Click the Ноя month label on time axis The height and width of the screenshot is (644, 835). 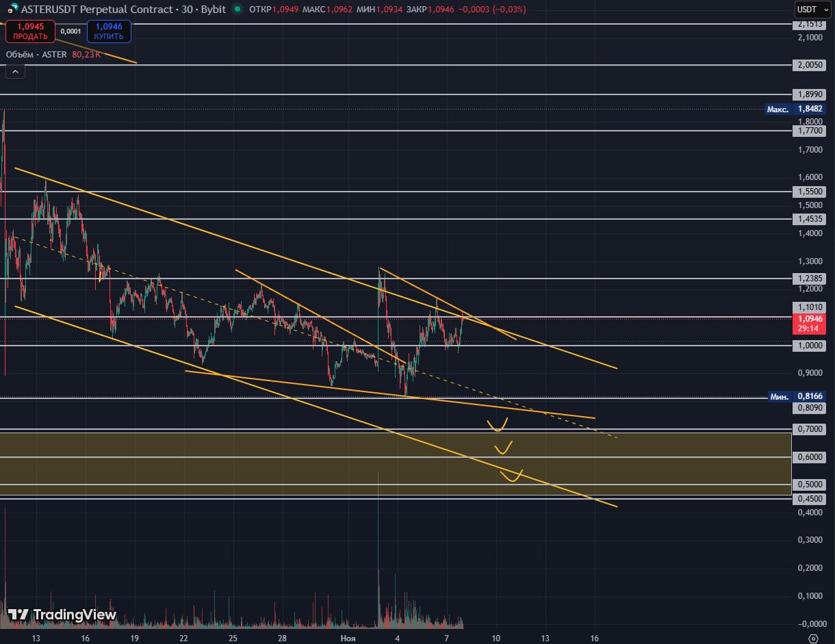pyautogui.click(x=348, y=638)
